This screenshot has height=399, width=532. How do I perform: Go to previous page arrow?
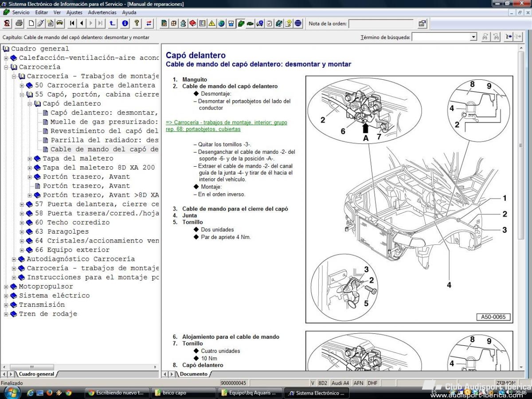(x=82, y=23)
